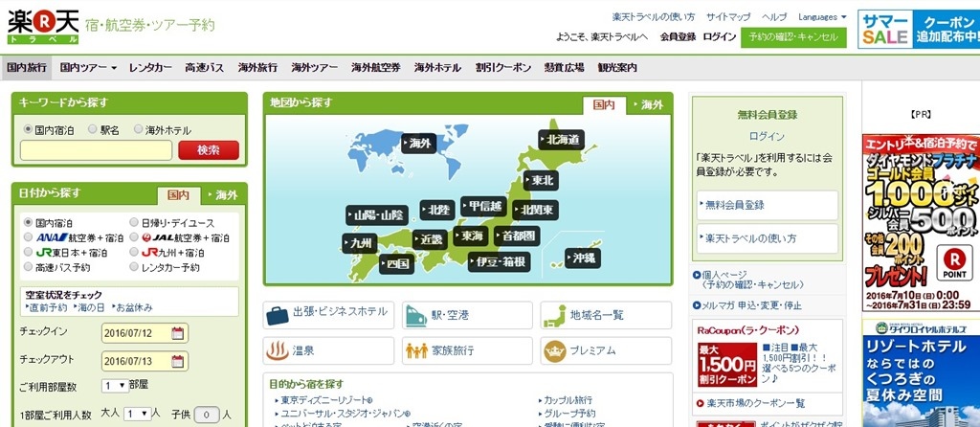The image size is (980, 427).
Task: Choose ANA 航空券+宿泊 option
Action: (x=28, y=236)
